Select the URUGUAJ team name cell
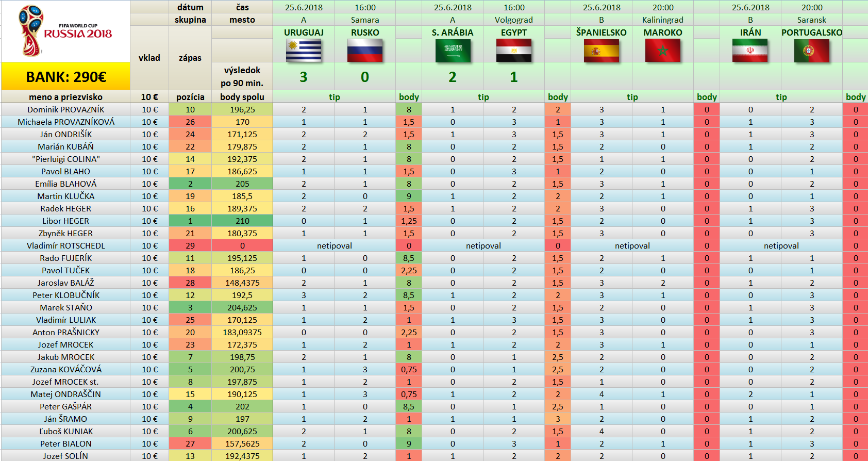Image resolution: width=868 pixels, height=461 pixels. pyautogui.click(x=304, y=32)
